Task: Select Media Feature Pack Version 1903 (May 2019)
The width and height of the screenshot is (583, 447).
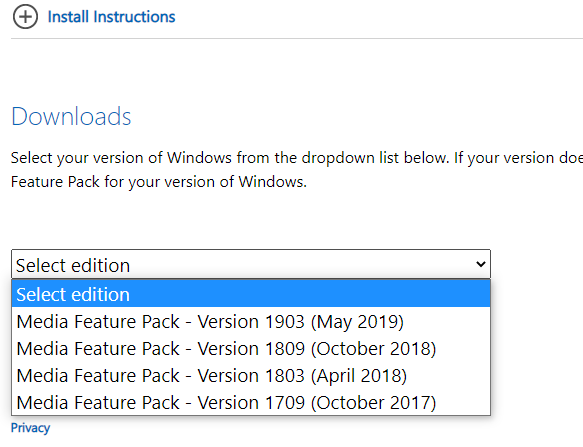Action: pyautogui.click(x=251, y=322)
